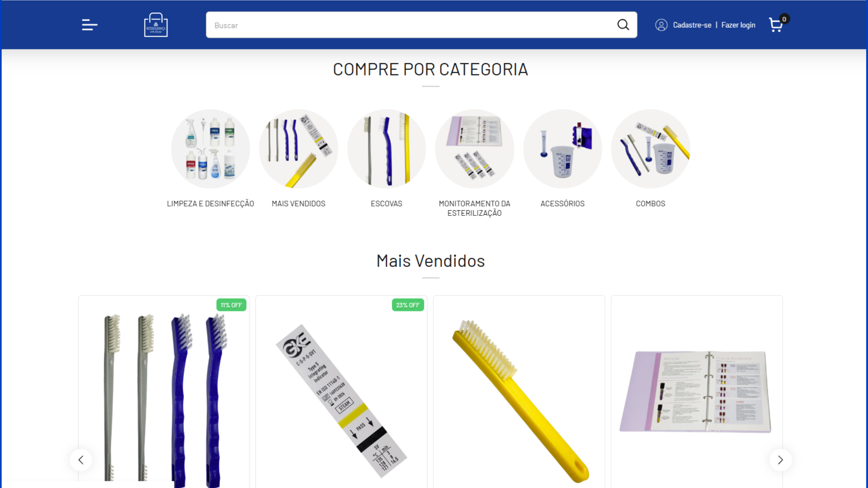The height and width of the screenshot is (488, 868).
Task: Open the GKE integrating indicator product
Action: (x=341, y=392)
